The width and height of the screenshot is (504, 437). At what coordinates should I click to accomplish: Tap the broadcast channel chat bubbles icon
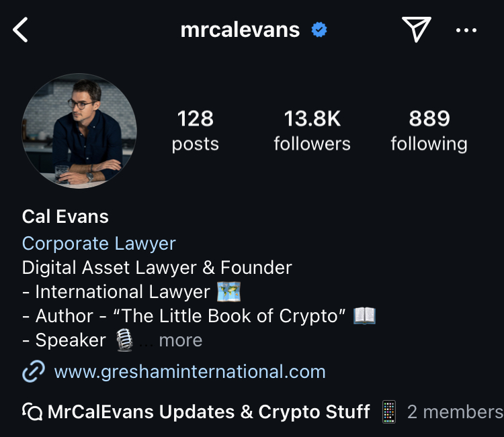(x=32, y=411)
